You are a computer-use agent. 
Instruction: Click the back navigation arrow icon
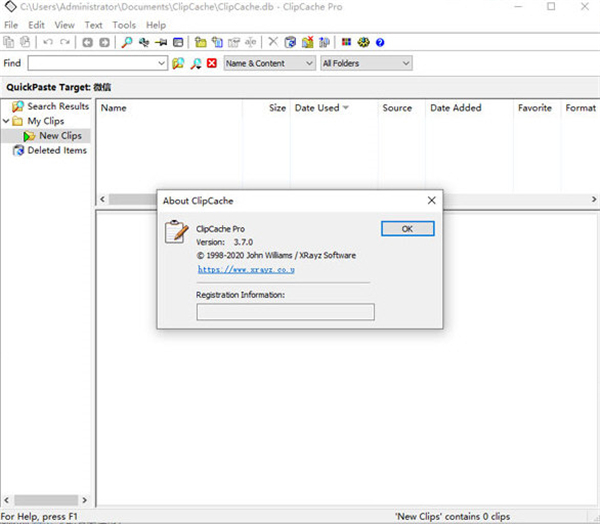(88, 43)
